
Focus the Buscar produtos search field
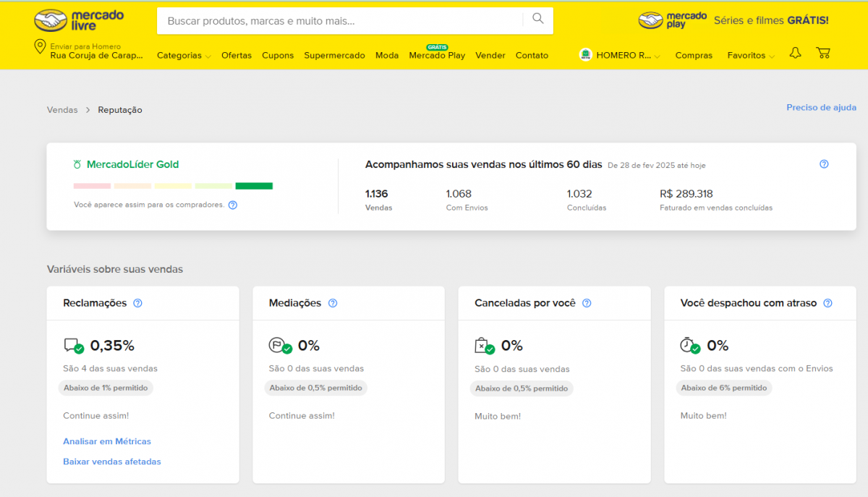tap(340, 21)
